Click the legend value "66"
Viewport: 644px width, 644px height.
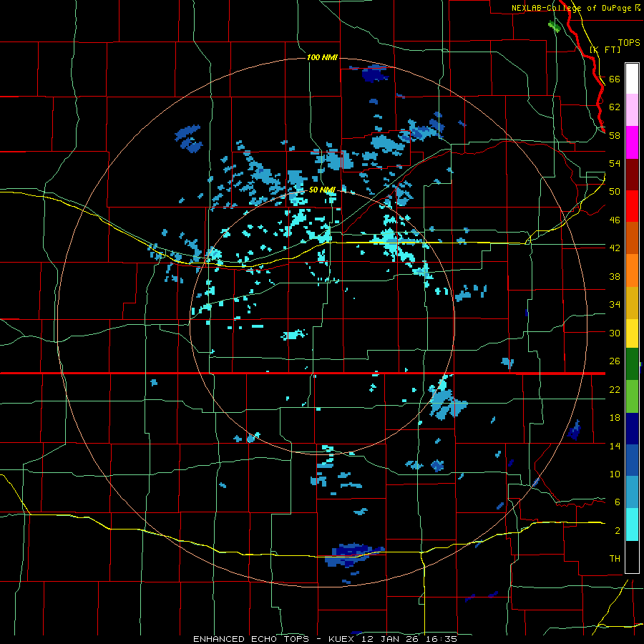click(x=615, y=79)
